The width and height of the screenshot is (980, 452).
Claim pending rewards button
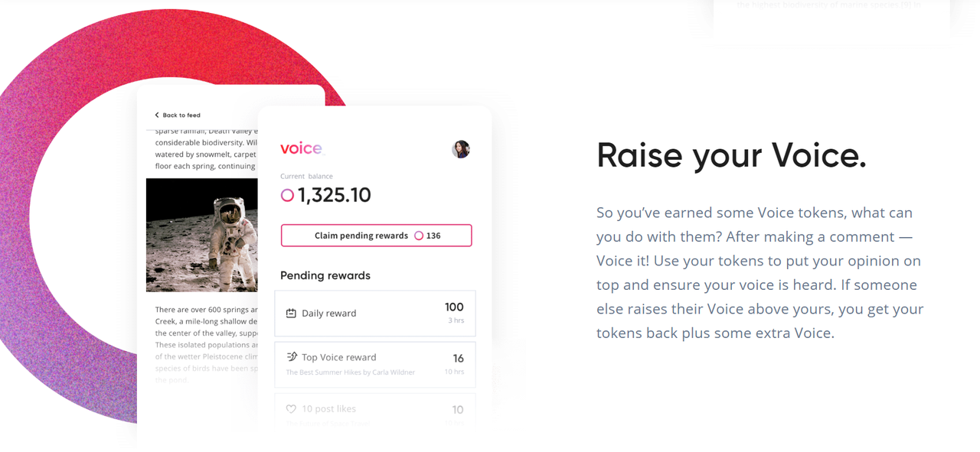click(x=376, y=236)
